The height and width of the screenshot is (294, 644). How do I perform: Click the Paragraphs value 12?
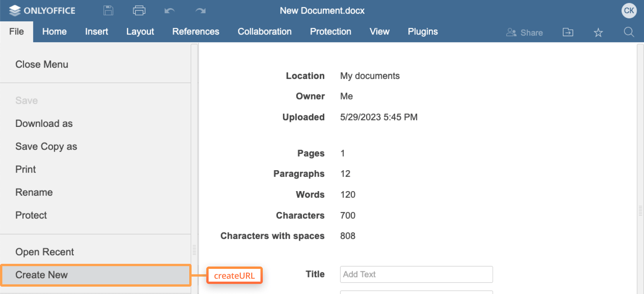tap(345, 174)
